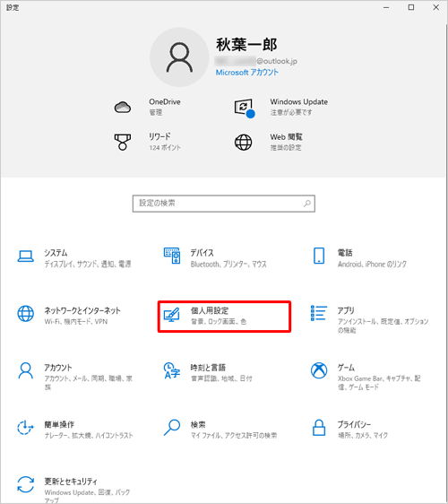Open the 電話 phone icon
This screenshot has width=448, height=504.
coord(319,256)
